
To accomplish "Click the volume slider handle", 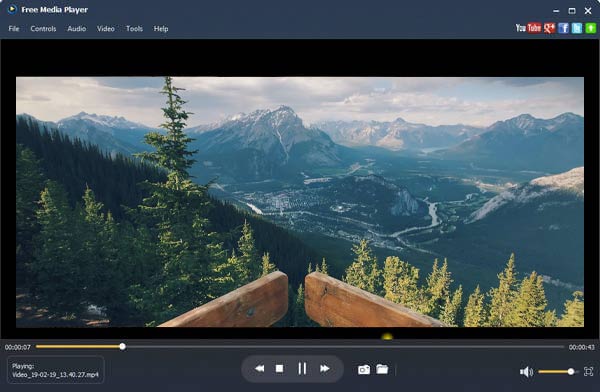I will pos(571,372).
